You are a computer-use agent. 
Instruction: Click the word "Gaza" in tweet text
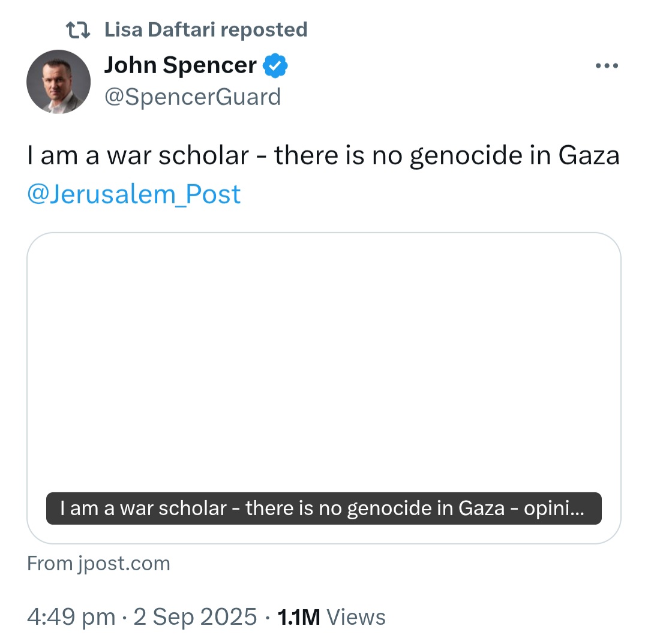(589, 156)
